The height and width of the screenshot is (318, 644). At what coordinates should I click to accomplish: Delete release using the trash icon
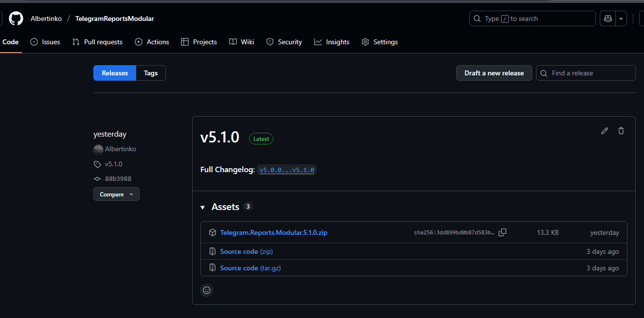pyautogui.click(x=621, y=131)
